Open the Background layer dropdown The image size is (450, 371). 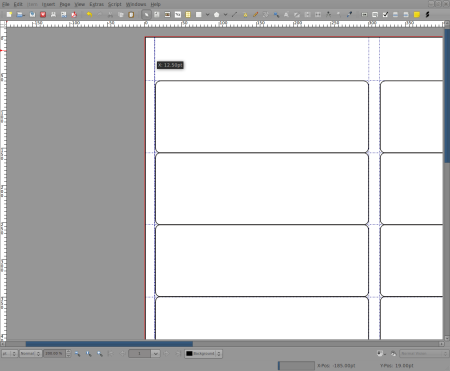click(x=203, y=353)
